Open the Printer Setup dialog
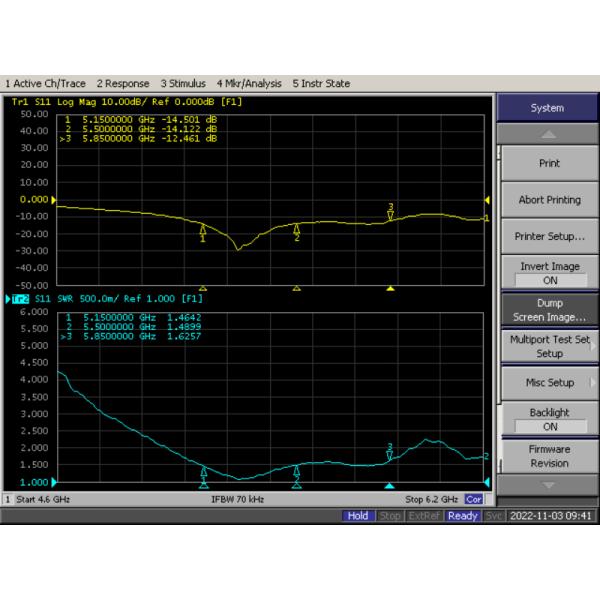This screenshot has width=600, height=600. pyautogui.click(x=546, y=237)
